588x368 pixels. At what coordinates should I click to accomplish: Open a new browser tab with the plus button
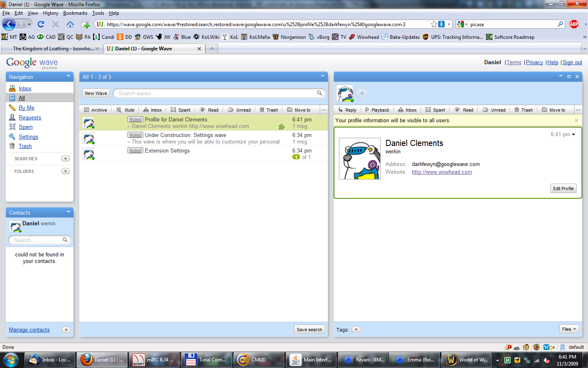[212, 49]
